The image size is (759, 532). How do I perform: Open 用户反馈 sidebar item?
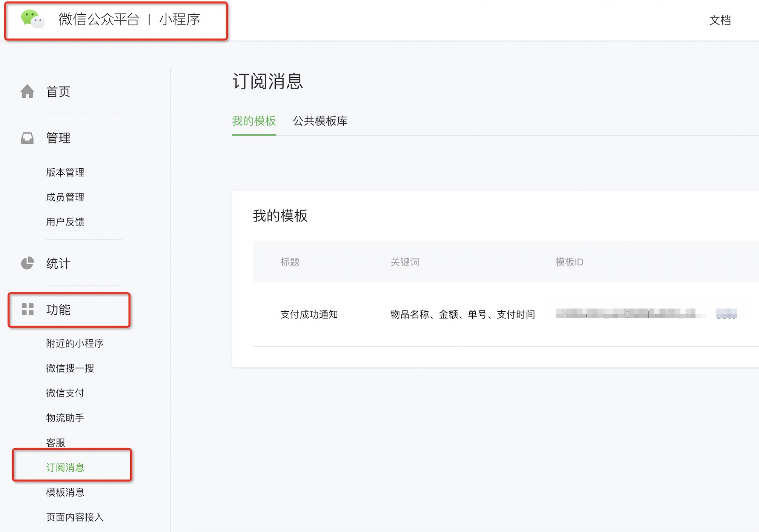(x=65, y=222)
